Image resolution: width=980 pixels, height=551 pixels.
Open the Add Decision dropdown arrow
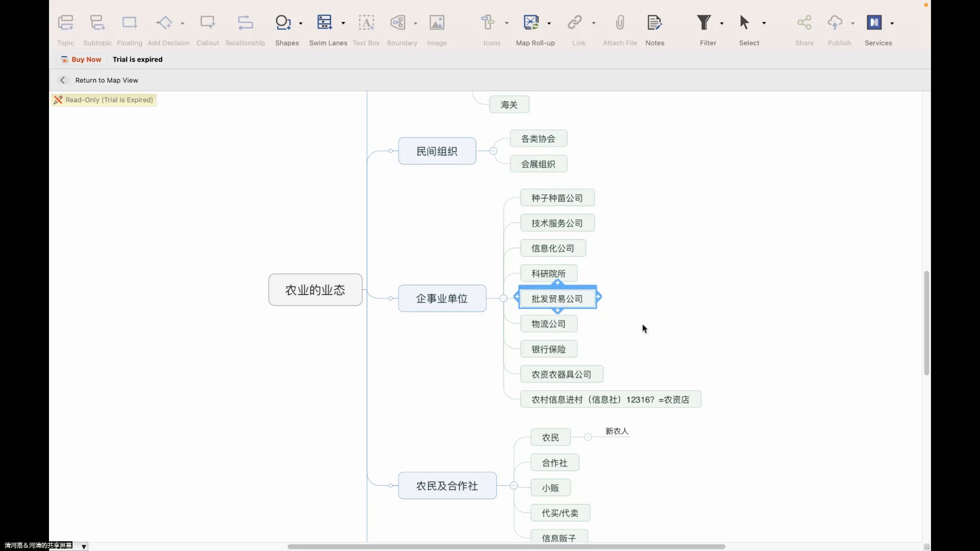point(183,23)
